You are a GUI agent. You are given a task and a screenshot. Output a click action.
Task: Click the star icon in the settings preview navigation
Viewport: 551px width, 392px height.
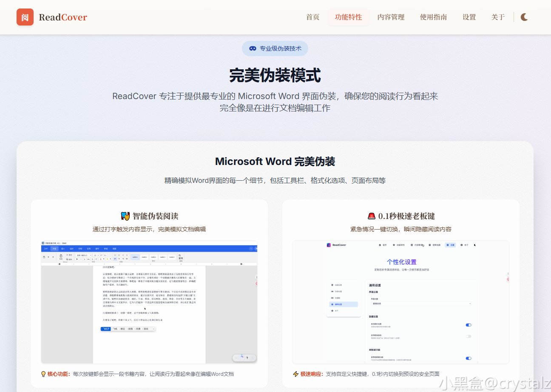[394, 245]
